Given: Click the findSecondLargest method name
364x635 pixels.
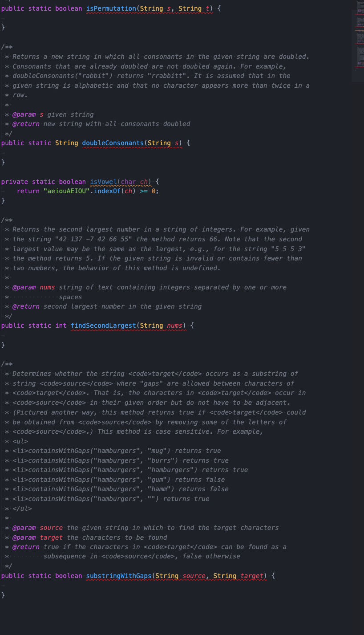Looking at the screenshot, I should click(x=102, y=326).
